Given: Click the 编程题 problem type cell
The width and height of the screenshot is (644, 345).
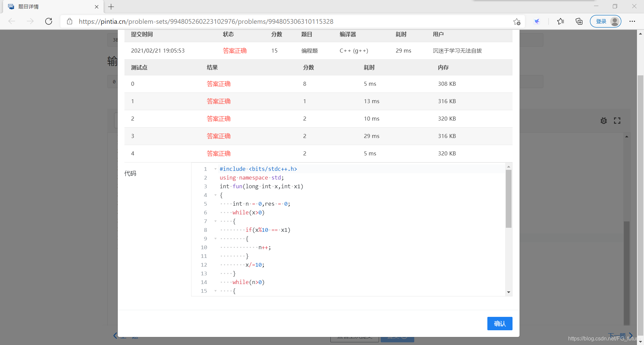Looking at the screenshot, I should coord(310,51).
